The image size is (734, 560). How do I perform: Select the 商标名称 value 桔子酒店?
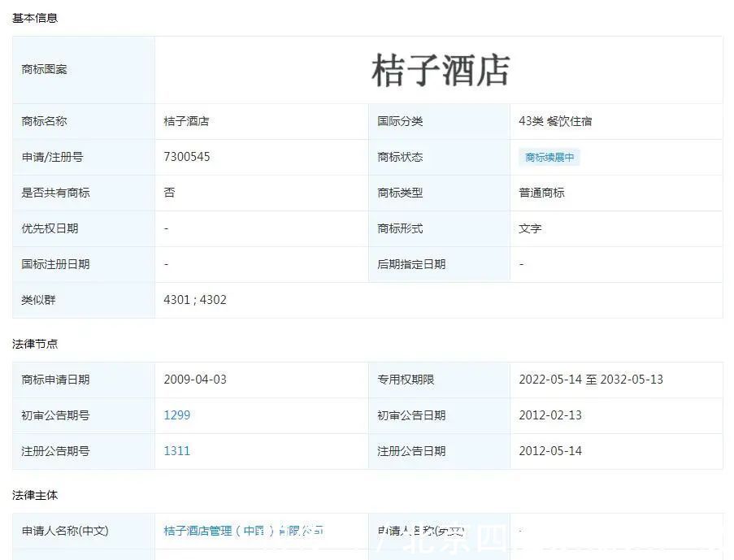[x=186, y=121]
